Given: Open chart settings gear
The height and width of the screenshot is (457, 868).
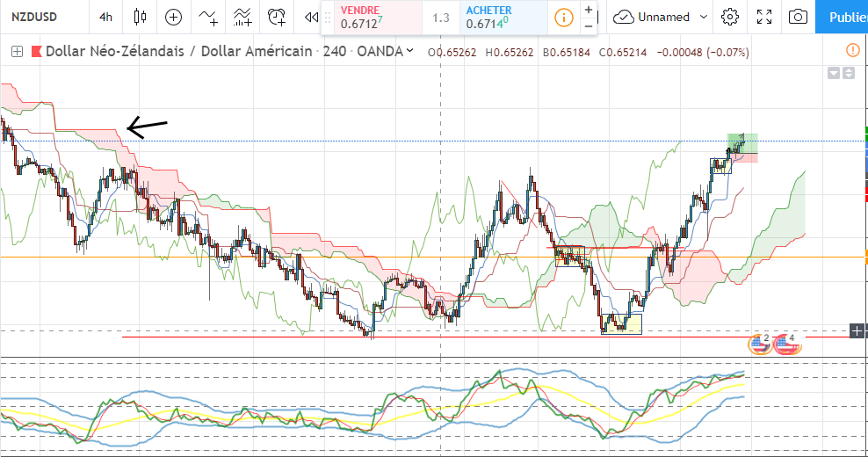Looking at the screenshot, I should 729,18.
